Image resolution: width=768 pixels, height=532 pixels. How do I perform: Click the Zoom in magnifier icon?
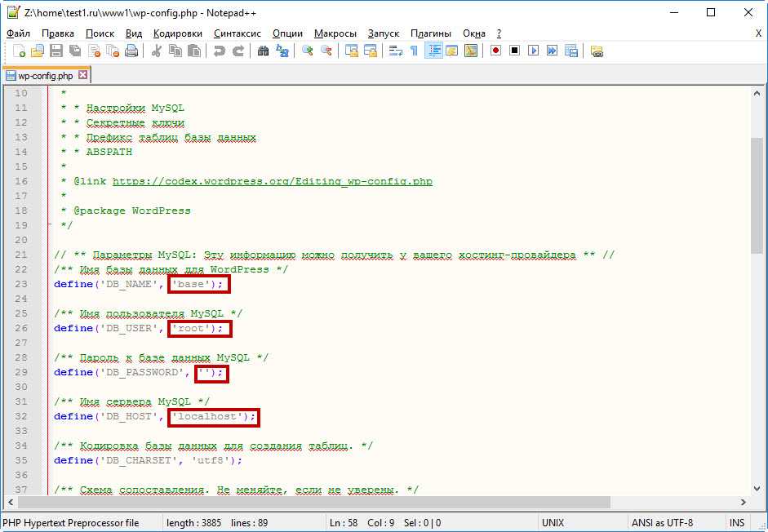tap(308, 51)
